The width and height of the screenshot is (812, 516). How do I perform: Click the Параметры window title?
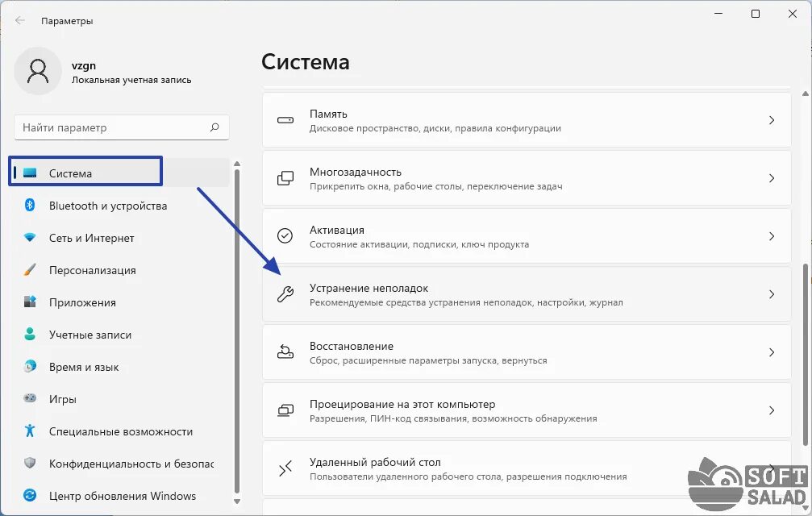67,21
